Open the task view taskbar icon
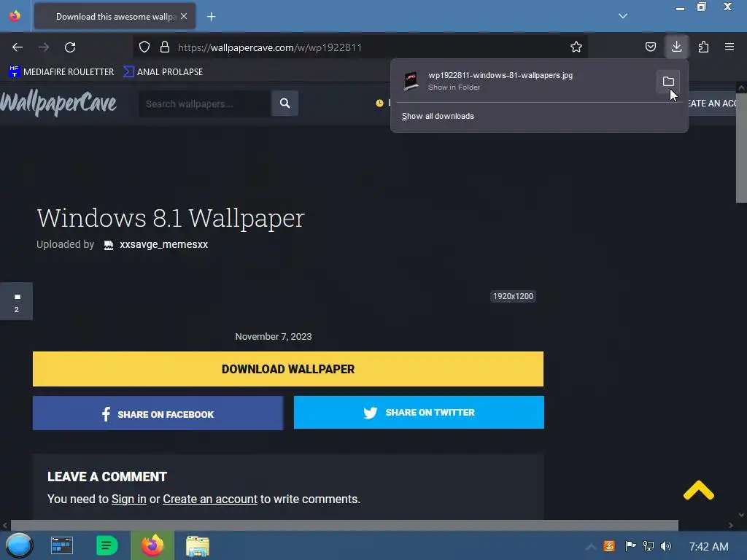Viewport: 747px width, 560px height. point(62,545)
